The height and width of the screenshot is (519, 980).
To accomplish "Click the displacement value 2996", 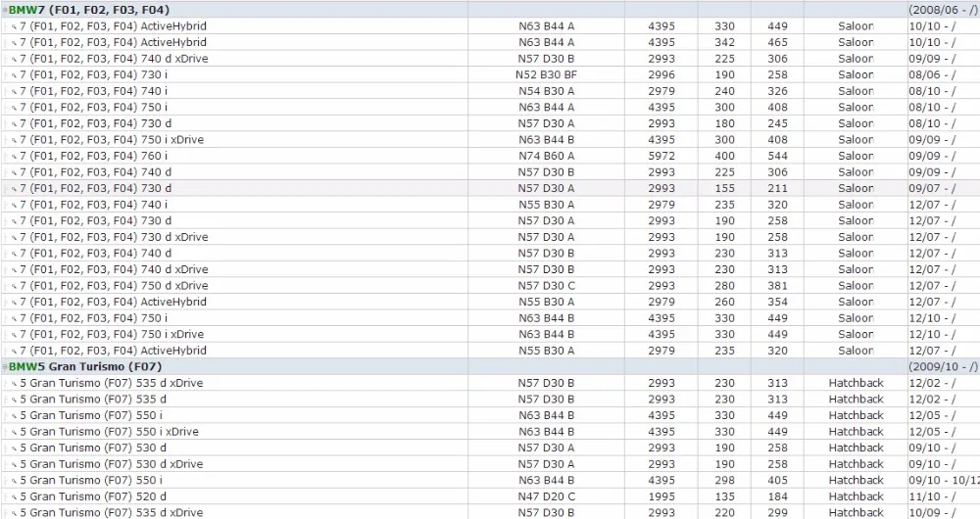I will (661, 75).
